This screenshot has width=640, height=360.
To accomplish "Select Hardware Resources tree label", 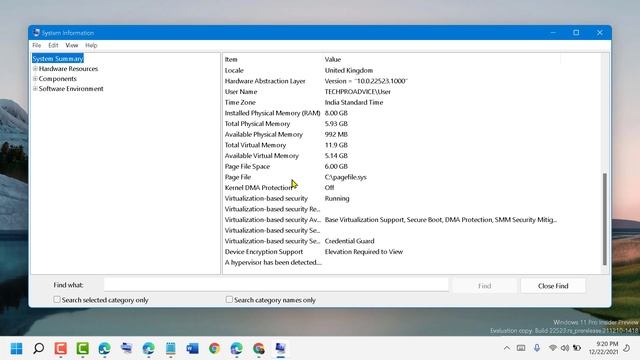I will click(68, 69).
